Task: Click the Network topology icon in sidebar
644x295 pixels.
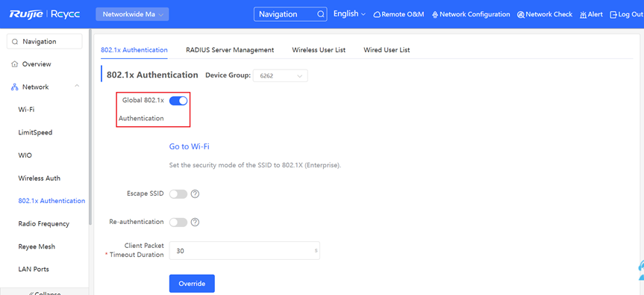Action: (x=15, y=87)
